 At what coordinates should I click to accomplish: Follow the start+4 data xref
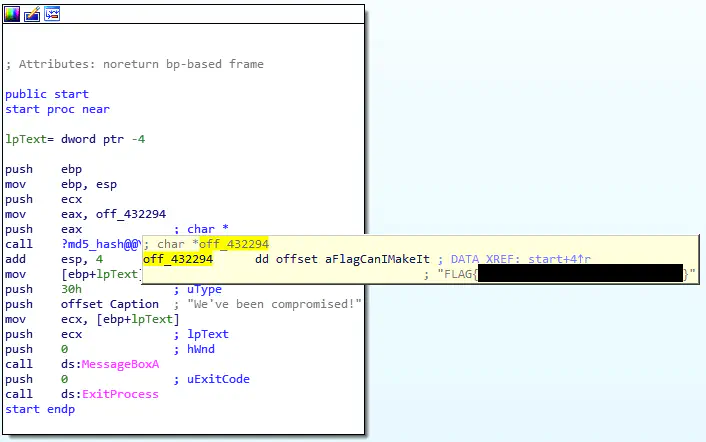[x=556, y=259]
